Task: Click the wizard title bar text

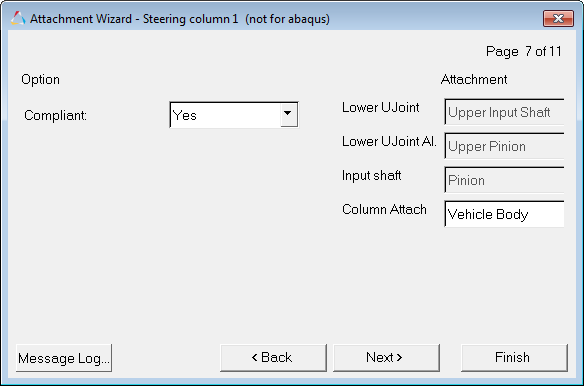Action: [x=180, y=19]
